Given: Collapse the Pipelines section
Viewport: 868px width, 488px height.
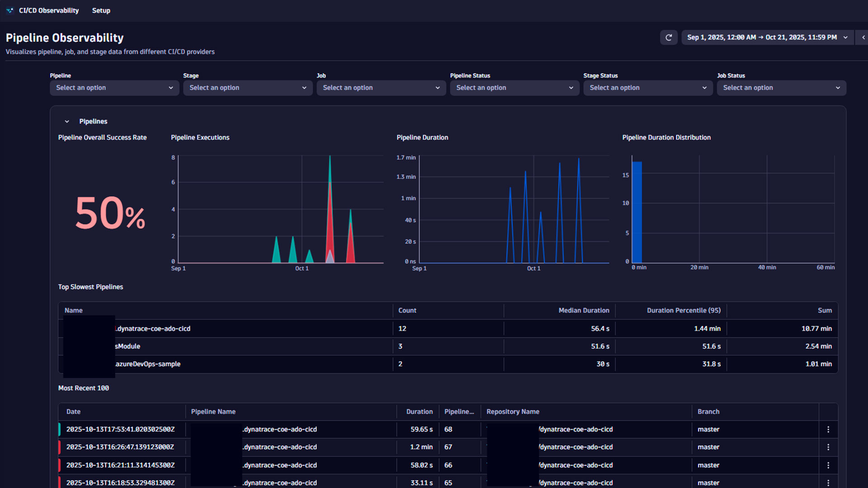Looking at the screenshot, I should click(x=66, y=121).
